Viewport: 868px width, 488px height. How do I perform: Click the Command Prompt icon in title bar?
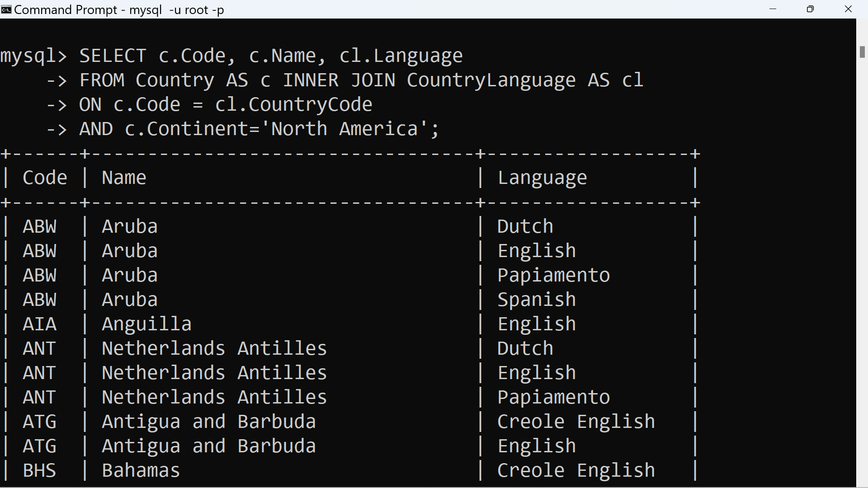click(x=6, y=9)
